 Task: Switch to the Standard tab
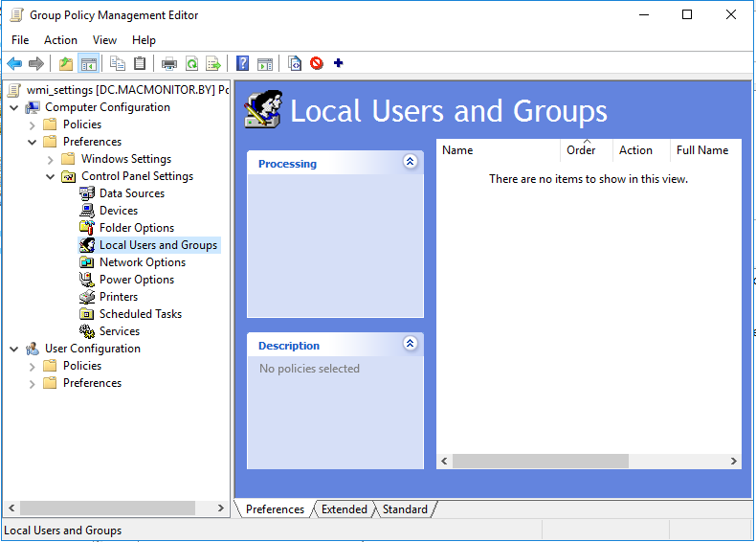405,509
